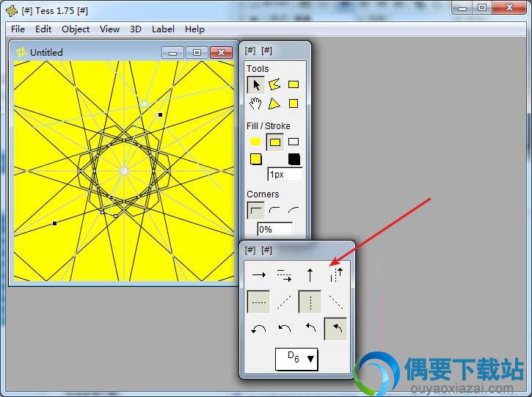Viewport: 532px width, 397px height.
Task: Open the yellow fill color swatch
Action: pyautogui.click(x=256, y=159)
